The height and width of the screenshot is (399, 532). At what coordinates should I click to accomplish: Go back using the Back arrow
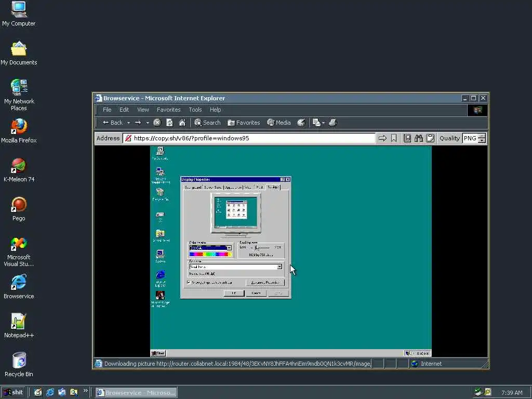click(x=112, y=123)
